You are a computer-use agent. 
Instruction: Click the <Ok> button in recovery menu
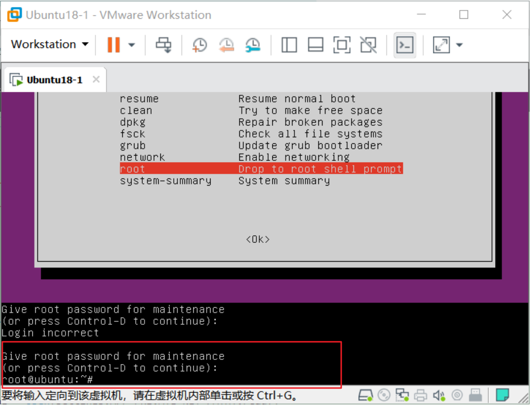pos(258,239)
